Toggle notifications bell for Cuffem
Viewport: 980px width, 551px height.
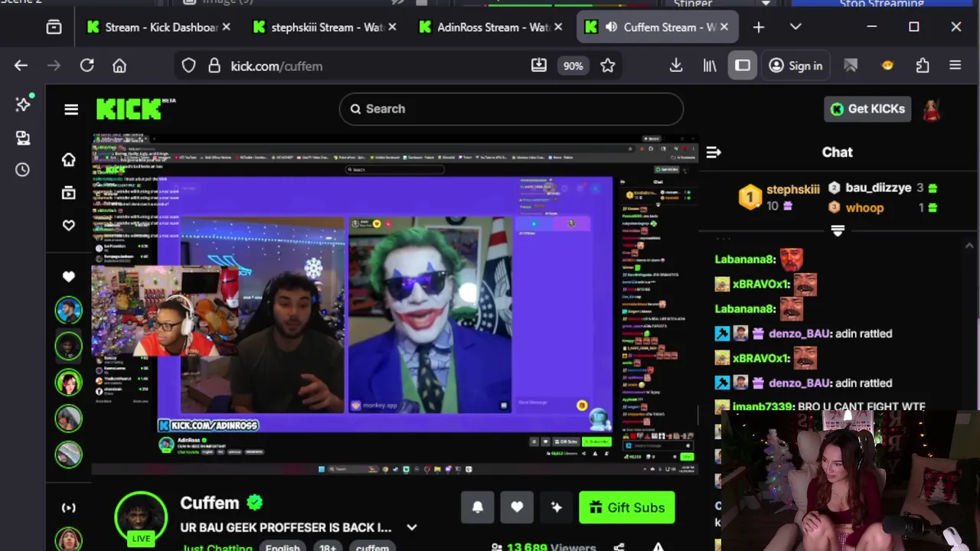pyautogui.click(x=477, y=507)
